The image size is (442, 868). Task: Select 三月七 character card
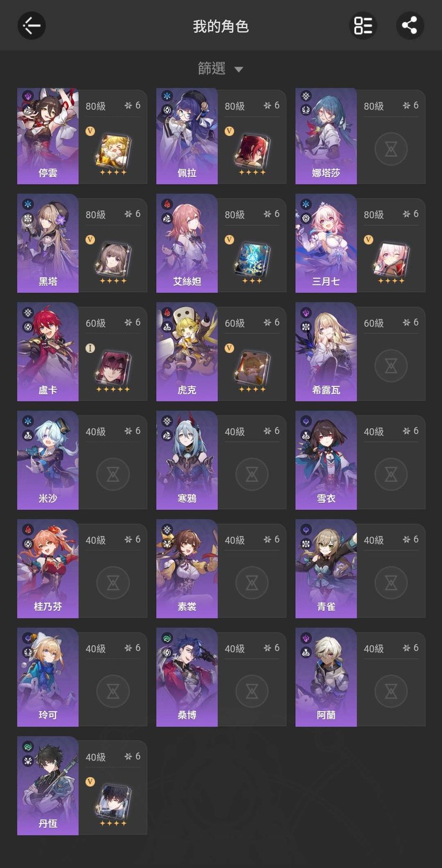click(x=360, y=244)
